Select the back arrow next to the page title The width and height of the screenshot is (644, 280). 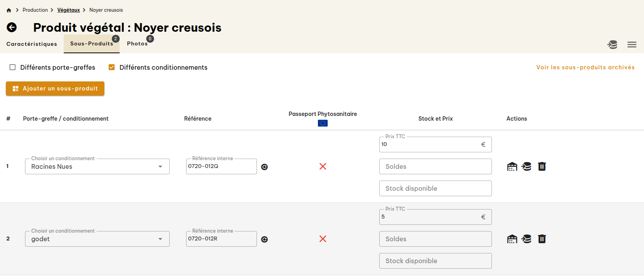tap(12, 27)
